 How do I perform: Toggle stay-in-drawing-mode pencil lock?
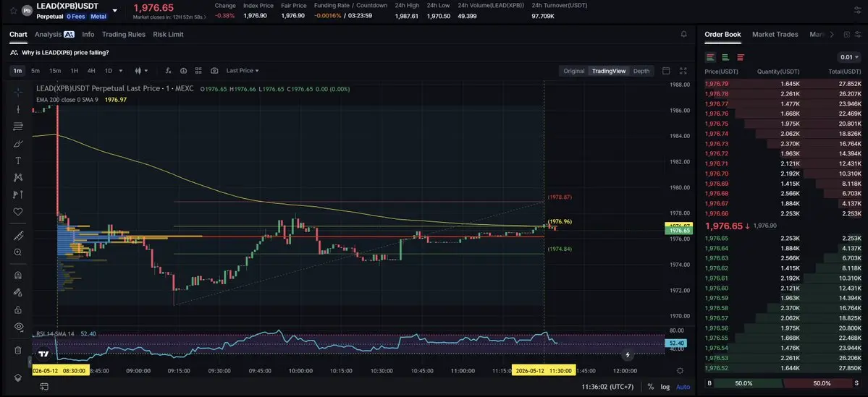17,292
